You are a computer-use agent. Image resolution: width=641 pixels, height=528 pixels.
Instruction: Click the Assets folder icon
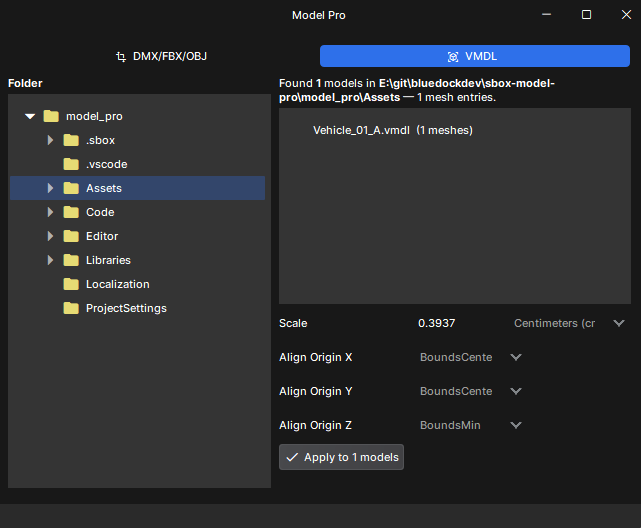(71, 188)
